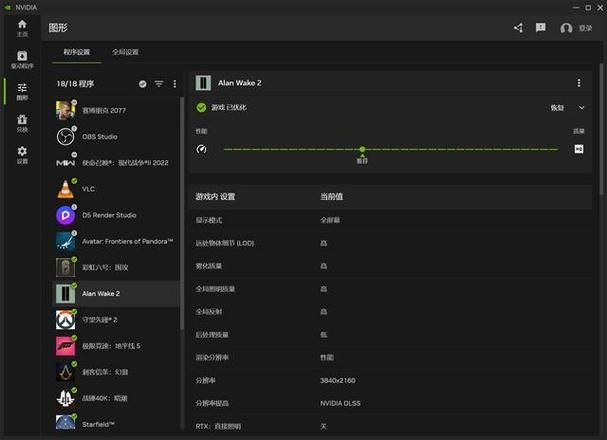
Task: Switch to the 全局设置 tab
Action: (125, 52)
